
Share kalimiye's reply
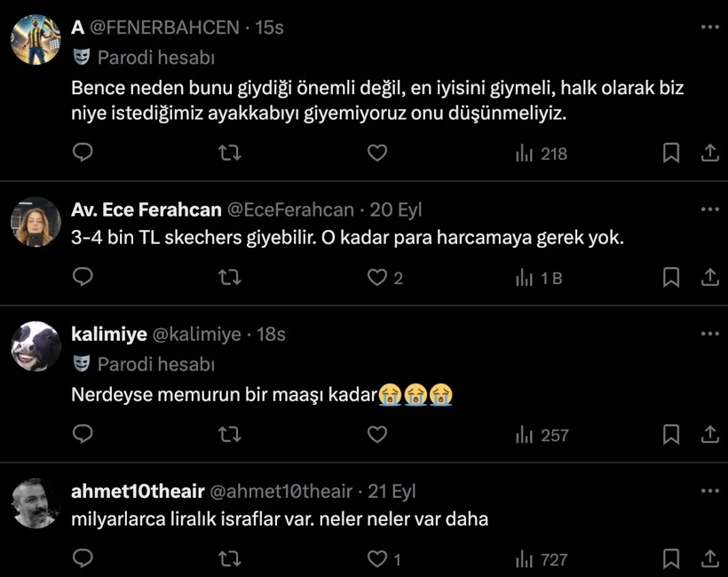point(710,434)
